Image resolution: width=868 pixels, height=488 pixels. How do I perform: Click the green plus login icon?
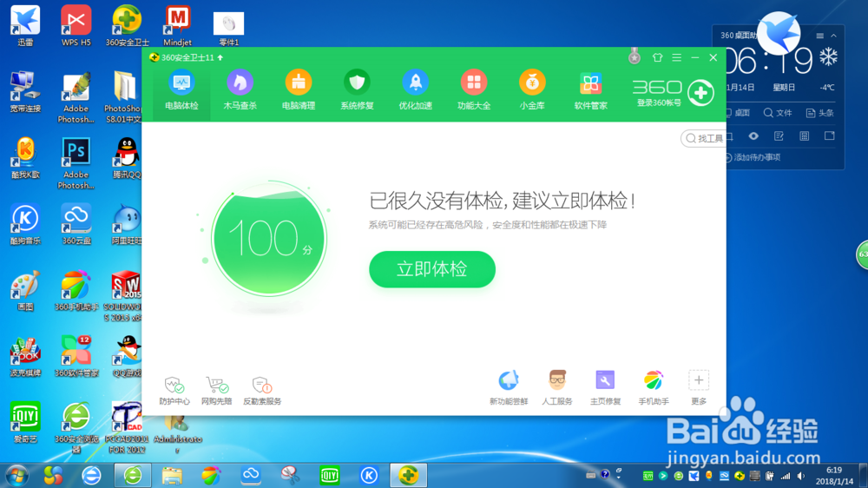pyautogui.click(x=700, y=93)
